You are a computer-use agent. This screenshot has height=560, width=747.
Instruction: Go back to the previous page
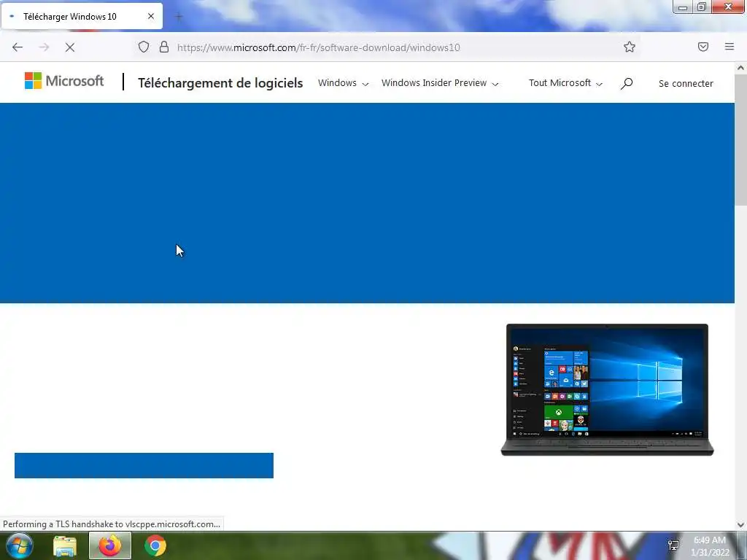[x=18, y=47]
